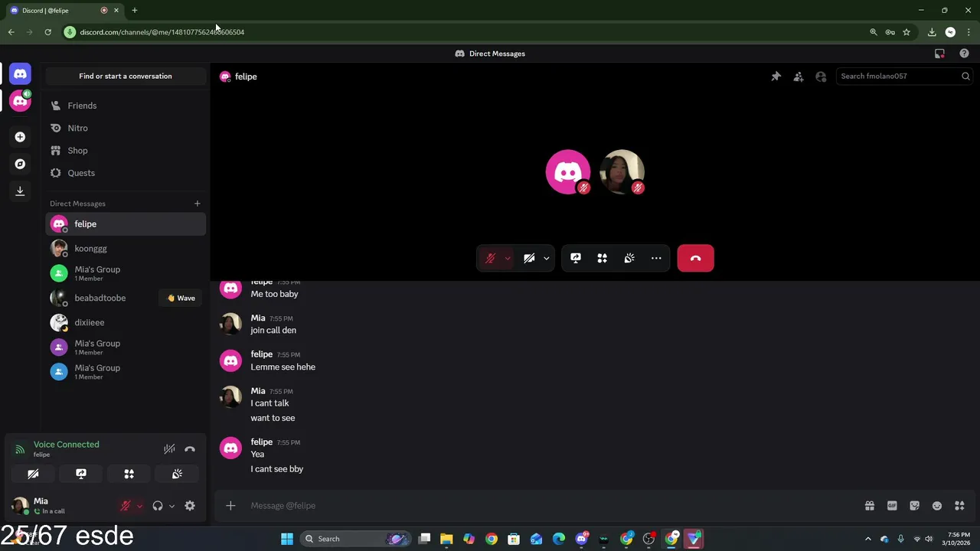980x551 pixels.
Task: Unmute microphone in user panel
Action: point(126,506)
